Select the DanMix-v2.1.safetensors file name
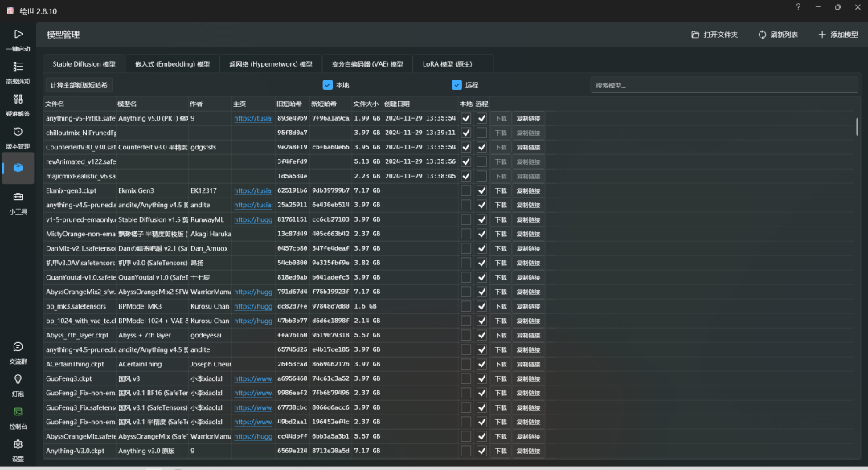Viewport: 868px width, 470px height. [80, 248]
